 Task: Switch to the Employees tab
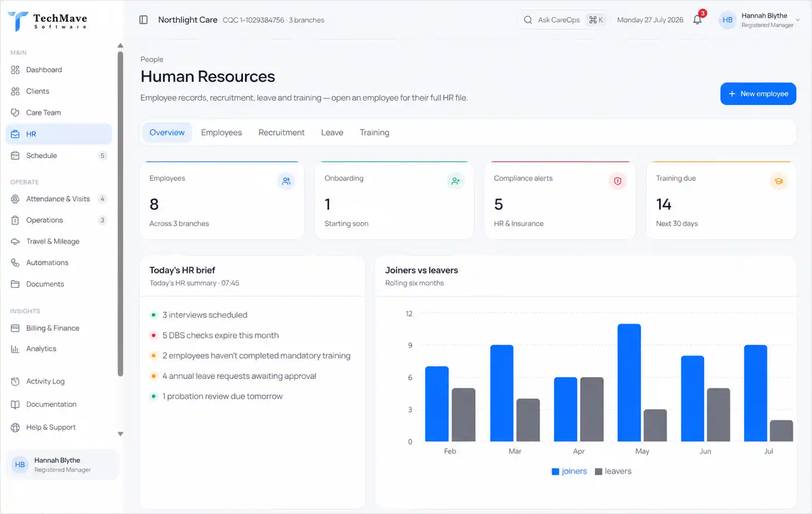pos(222,132)
